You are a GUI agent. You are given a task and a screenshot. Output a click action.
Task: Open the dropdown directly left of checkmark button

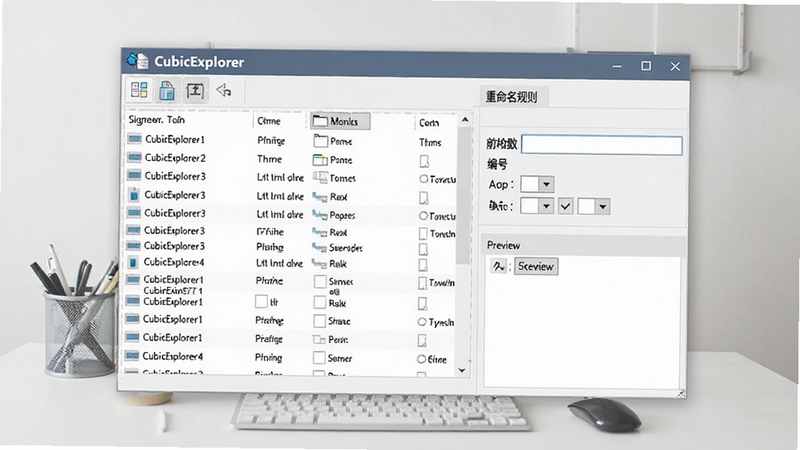pyautogui.click(x=537, y=206)
